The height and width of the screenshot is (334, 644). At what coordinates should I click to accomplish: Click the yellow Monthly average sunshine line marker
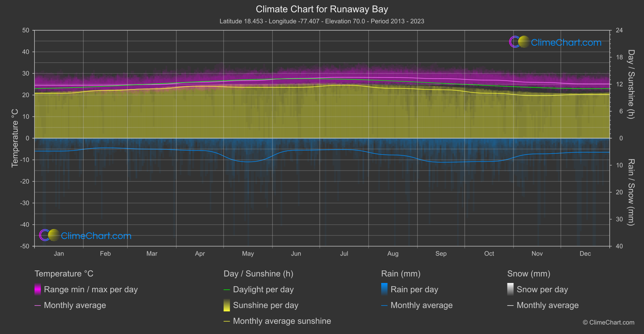click(227, 321)
